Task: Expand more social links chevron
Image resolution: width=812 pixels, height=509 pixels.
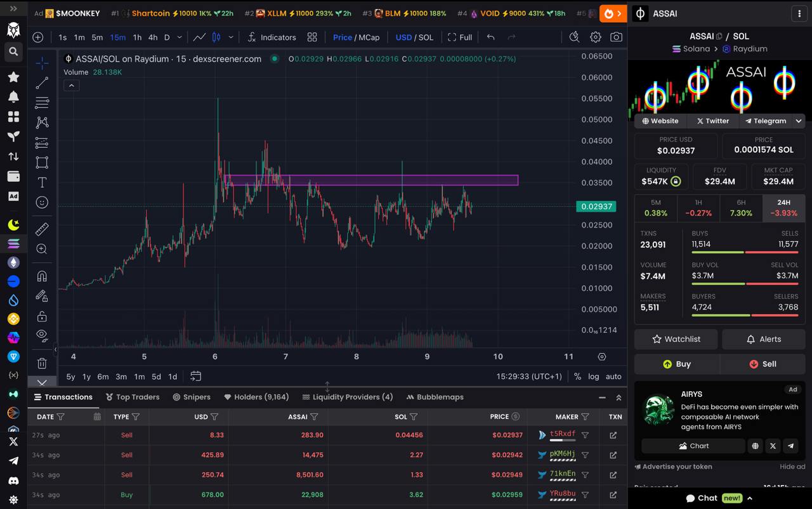Action: [x=799, y=120]
